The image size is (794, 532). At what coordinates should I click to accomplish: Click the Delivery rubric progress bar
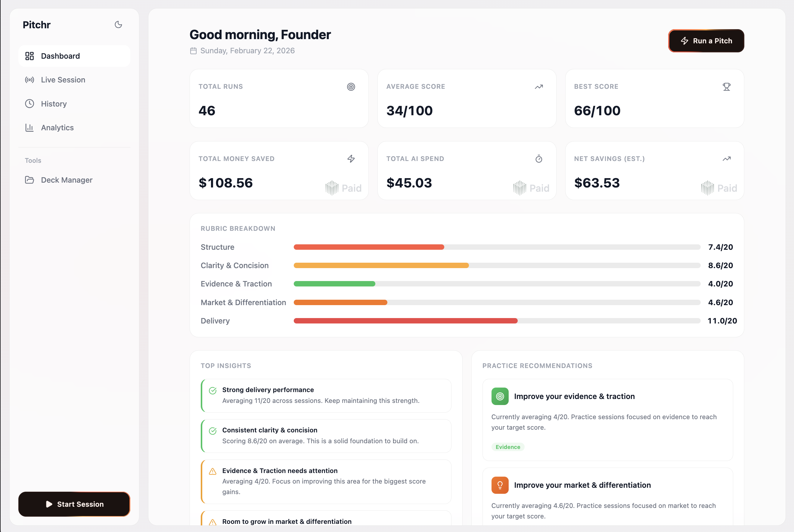(497, 321)
